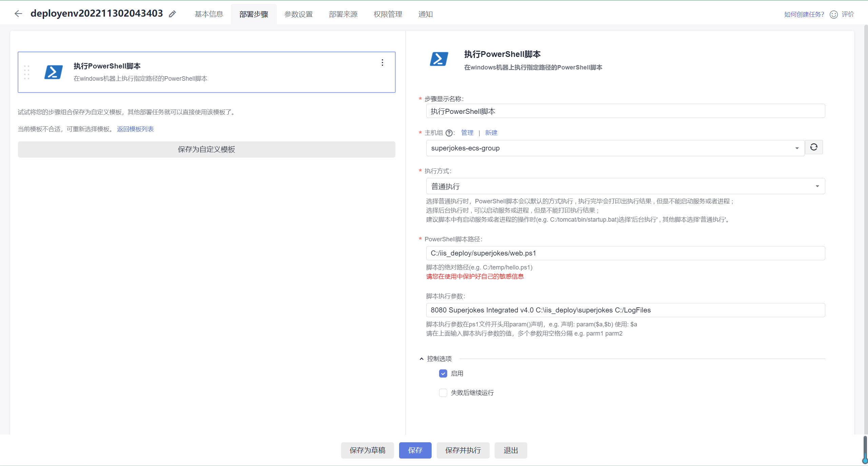Toggle the 启用 checkbox
This screenshot has width=868, height=466.
[443, 373]
